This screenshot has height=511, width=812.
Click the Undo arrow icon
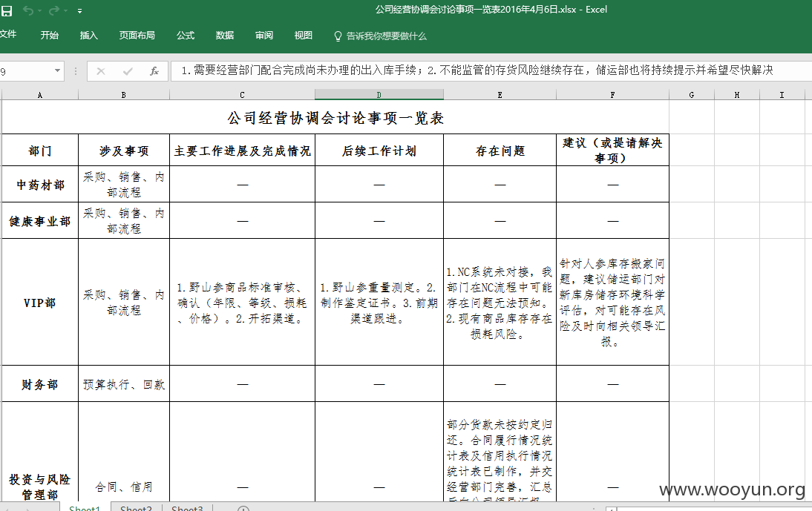point(28,10)
